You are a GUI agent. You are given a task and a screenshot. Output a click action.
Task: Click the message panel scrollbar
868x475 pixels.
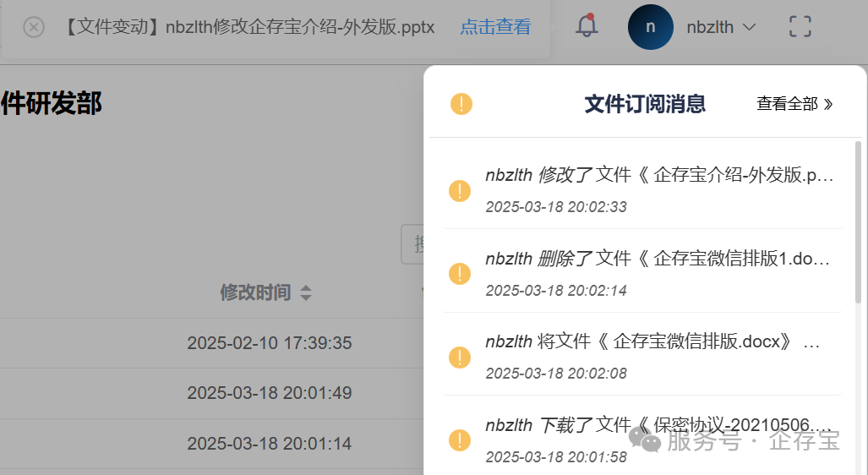(858, 222)
